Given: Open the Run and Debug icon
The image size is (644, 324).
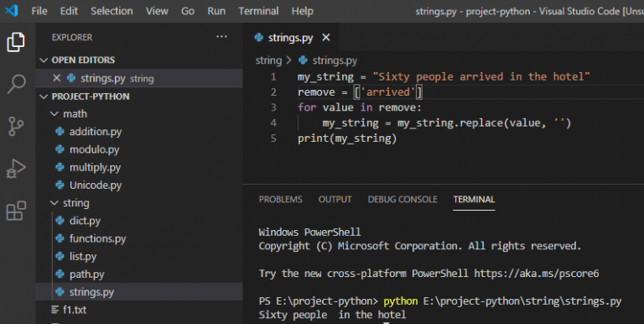Looking at the screenshot, I should click(x=16, y=168).
